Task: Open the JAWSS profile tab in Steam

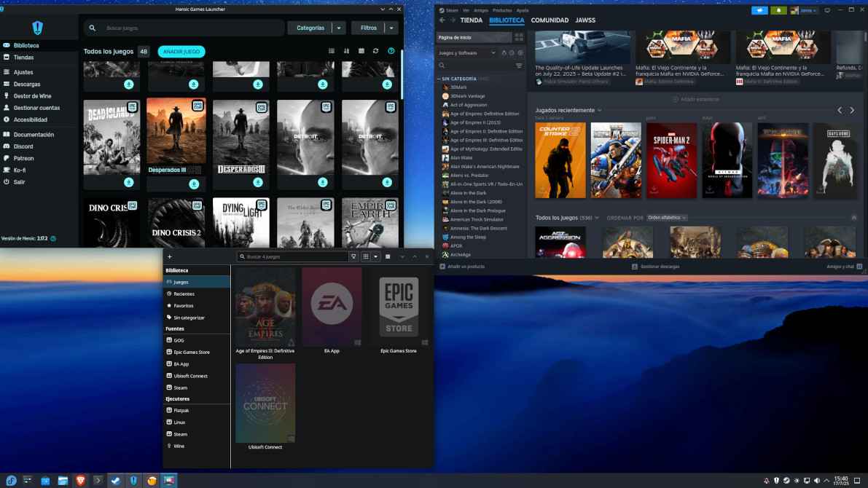Action: 585,20
